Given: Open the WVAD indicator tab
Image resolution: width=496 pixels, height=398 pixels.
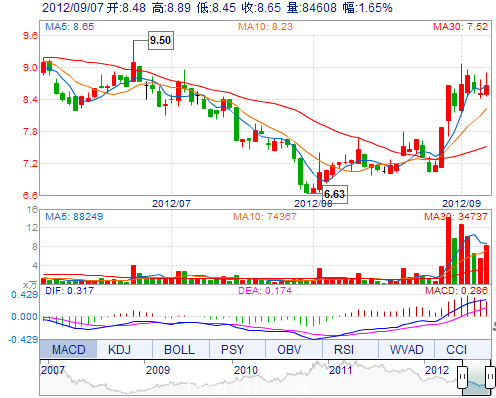Looking at the screenshot, I should coord(406,349).
